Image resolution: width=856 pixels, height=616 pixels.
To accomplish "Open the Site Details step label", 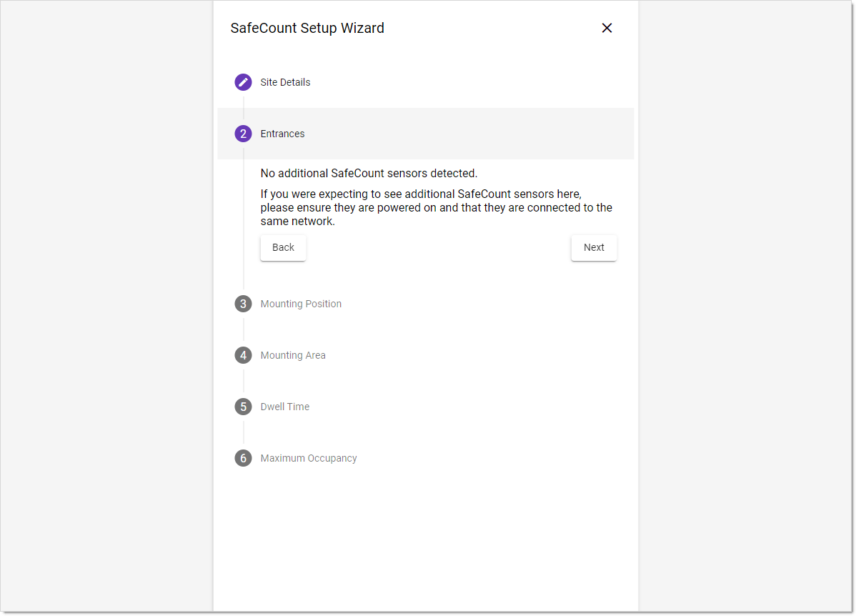I will click(x=285, y=82).
